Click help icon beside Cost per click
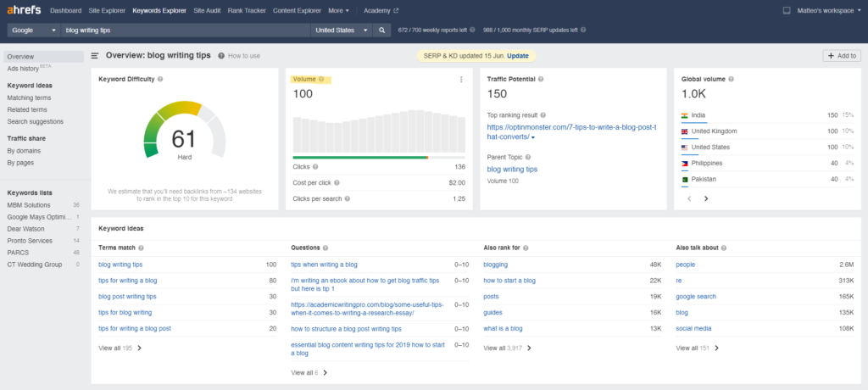 [x=337, y=183]
